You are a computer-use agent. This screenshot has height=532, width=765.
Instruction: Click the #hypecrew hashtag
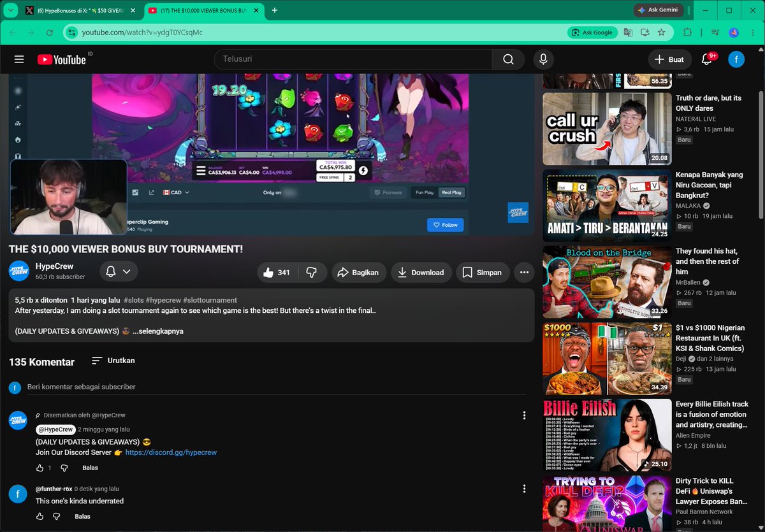(163, 300)
